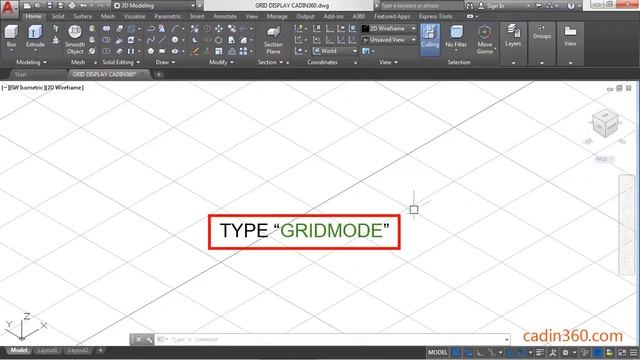640x360 pixels.
Task: Click the Customize wrench icon on command line
Action: click(x=149, y=340)
